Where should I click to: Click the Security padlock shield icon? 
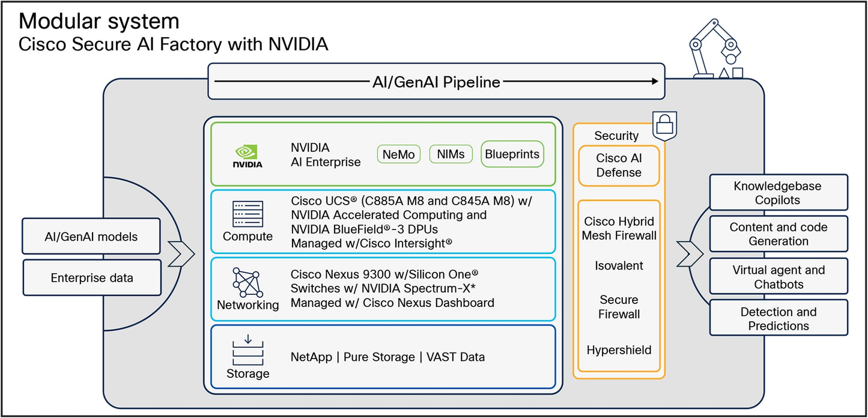point(664,125)
